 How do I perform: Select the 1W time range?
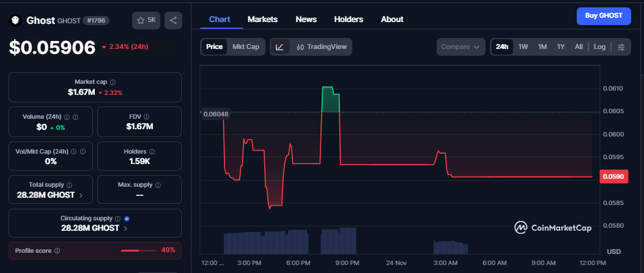click(x=523, y=47)
